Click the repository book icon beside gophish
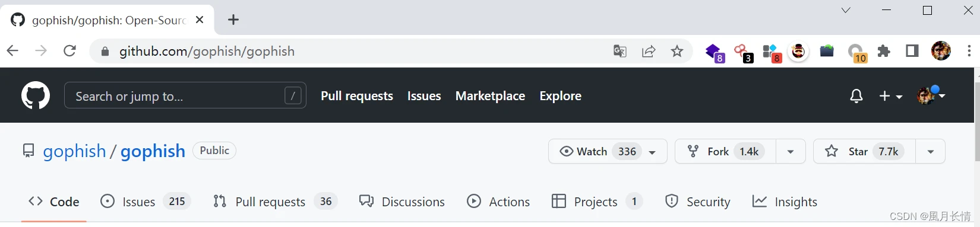The width and height of the screenshot is (980, 227). tap(29, 151)
